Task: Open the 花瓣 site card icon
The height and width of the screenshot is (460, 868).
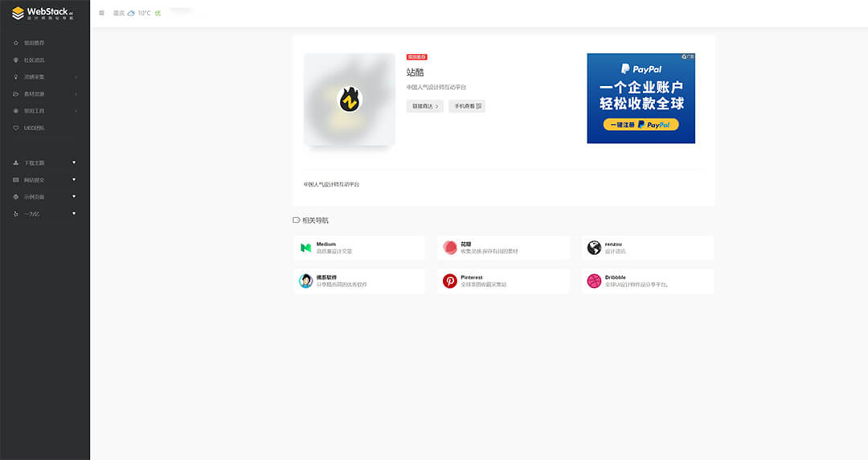Action: 450,248
